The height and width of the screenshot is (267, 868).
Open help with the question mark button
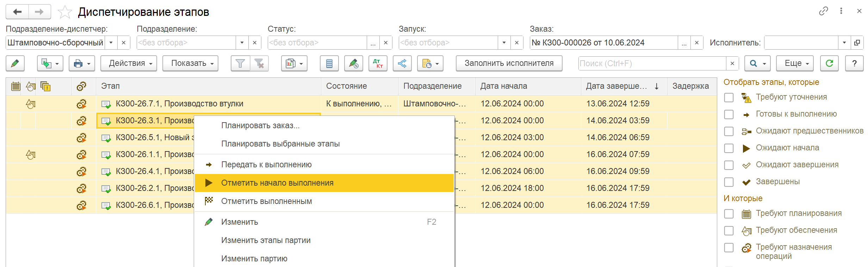[x=854, y=63]
